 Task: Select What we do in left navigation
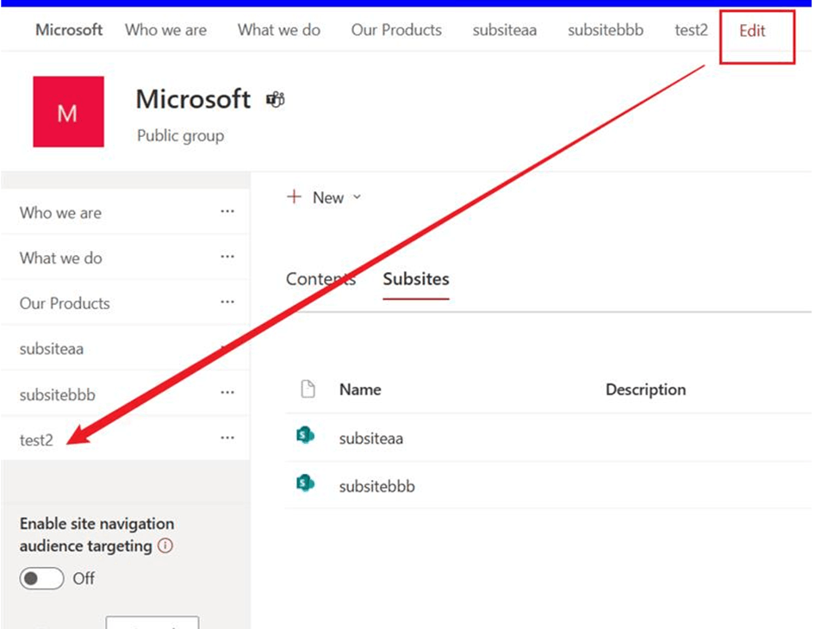coord(60,258)
